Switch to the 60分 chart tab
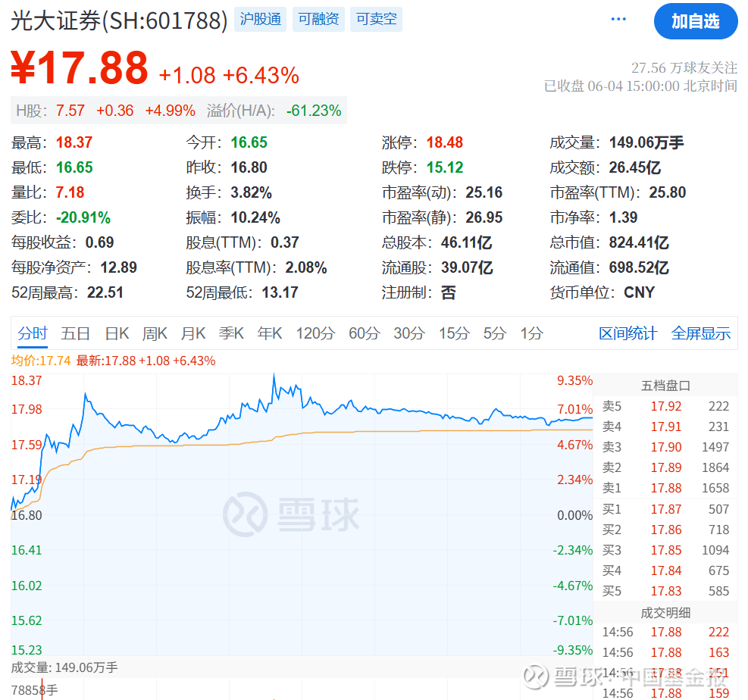This screenshot has height=700, width=748. pyautogui.click(x=364, y=333)
